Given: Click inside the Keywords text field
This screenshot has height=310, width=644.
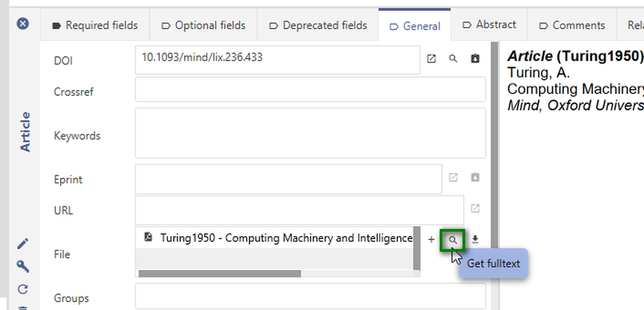Looking at the screenshot, I should coord(310,133).
